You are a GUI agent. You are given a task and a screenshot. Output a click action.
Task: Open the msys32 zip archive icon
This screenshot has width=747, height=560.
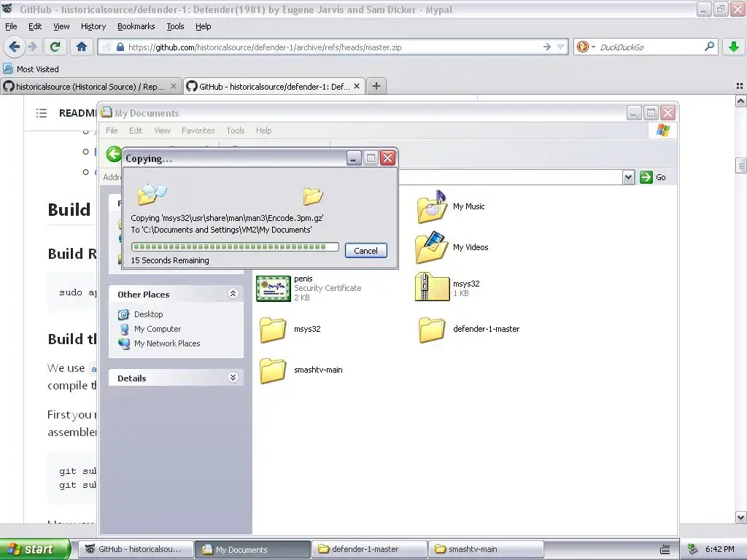click(x=432, y=287)
